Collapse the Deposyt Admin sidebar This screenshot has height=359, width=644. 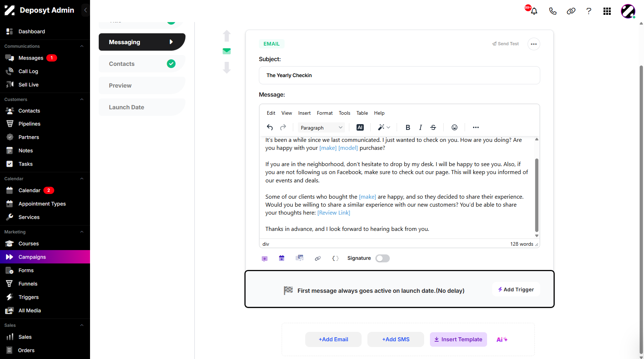(85, 10)
